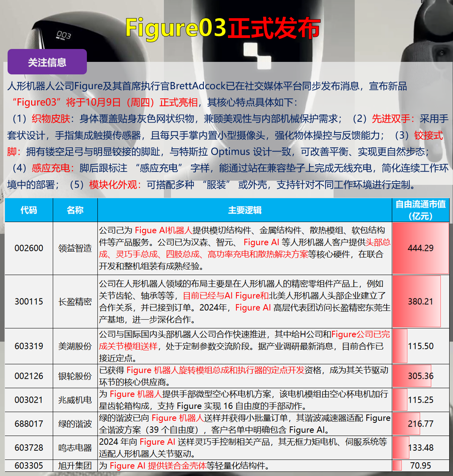Click market value 305.36

420,376
